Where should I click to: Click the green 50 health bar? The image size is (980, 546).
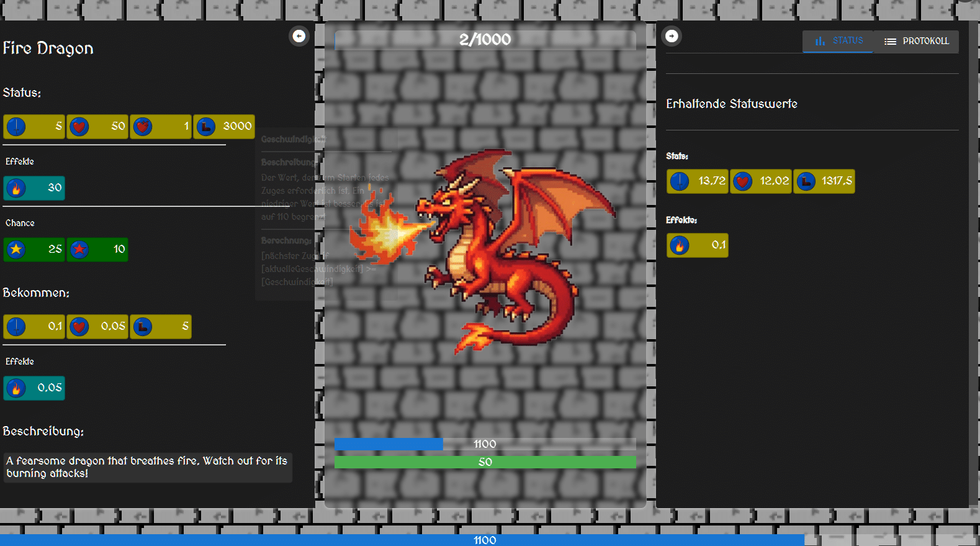click(x=485, y=462)
